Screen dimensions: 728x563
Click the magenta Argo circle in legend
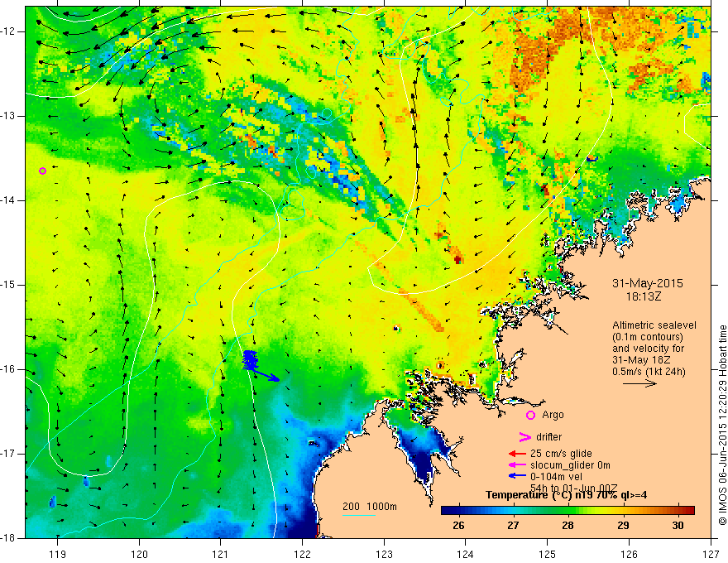coord(530,415)
